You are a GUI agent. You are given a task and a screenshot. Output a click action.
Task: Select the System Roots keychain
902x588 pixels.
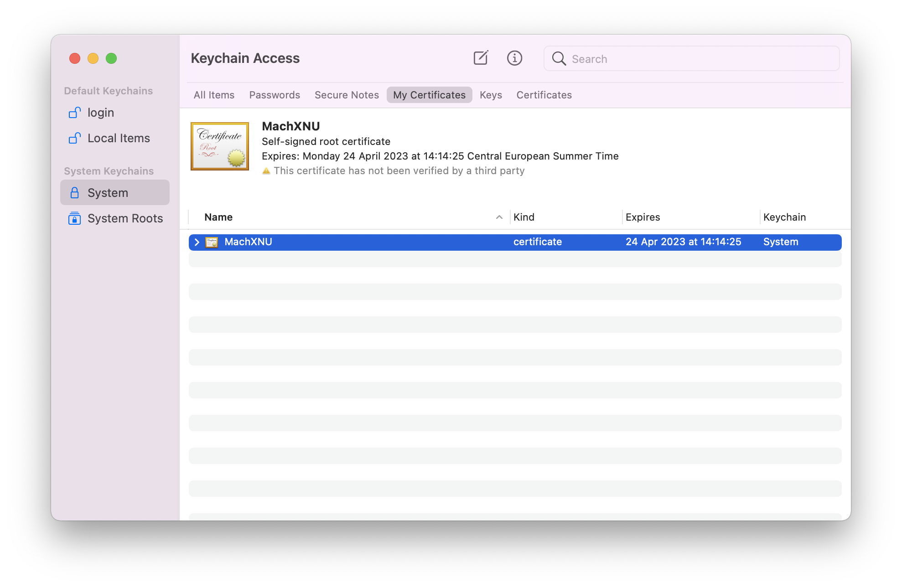(125, 218)
